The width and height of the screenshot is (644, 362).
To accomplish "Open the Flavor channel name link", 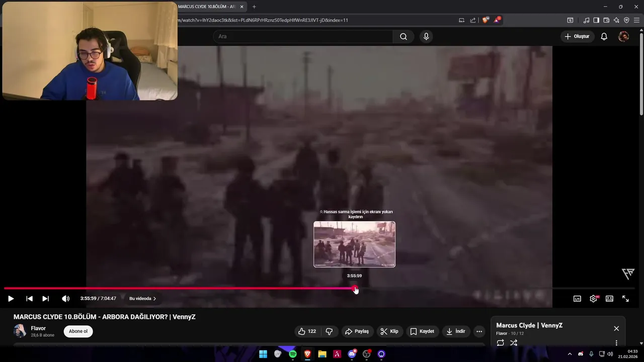I will [38, 328].
